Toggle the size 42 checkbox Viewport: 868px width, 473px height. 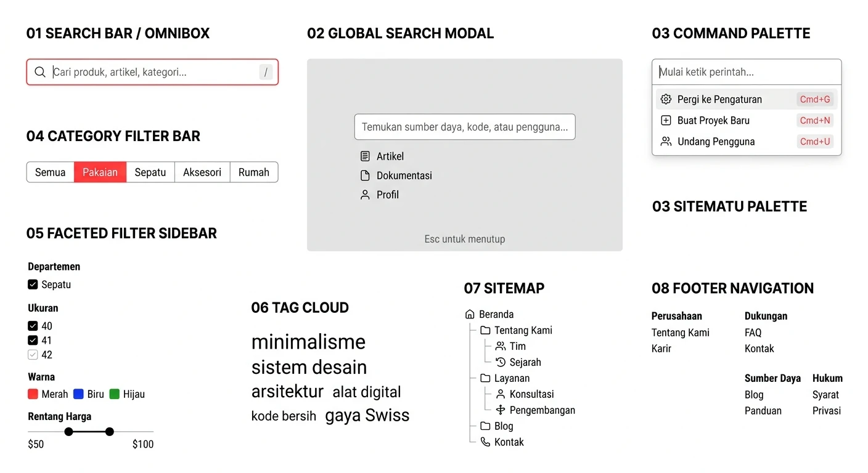tap(33, 355)
